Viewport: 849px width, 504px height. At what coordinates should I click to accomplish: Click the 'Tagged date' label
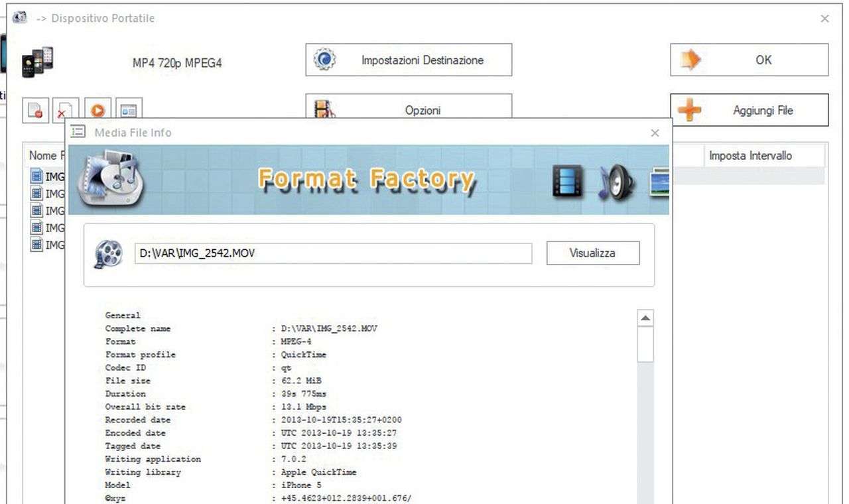pyautogui.click(x=133, y=446)
